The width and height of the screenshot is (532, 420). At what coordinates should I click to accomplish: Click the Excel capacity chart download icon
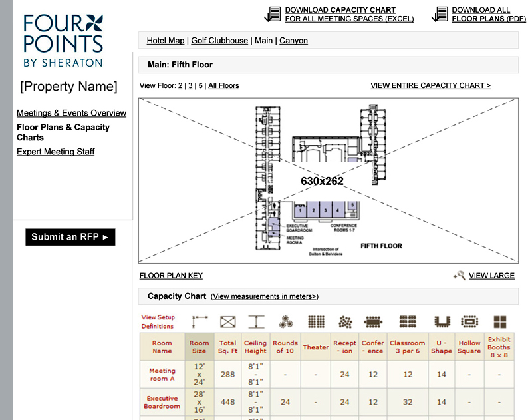coord(273,14)
